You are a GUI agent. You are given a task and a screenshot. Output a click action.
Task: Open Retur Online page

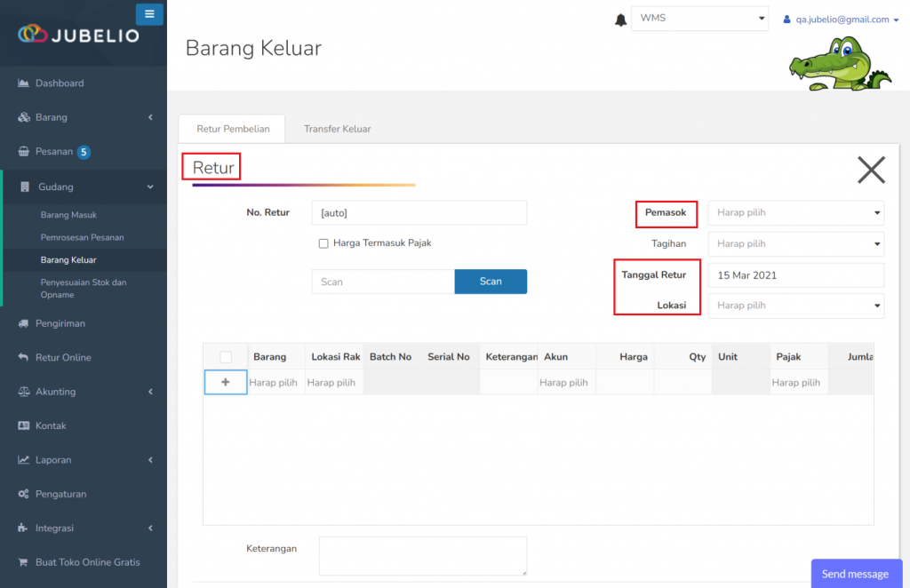click(x=63, y=357)
